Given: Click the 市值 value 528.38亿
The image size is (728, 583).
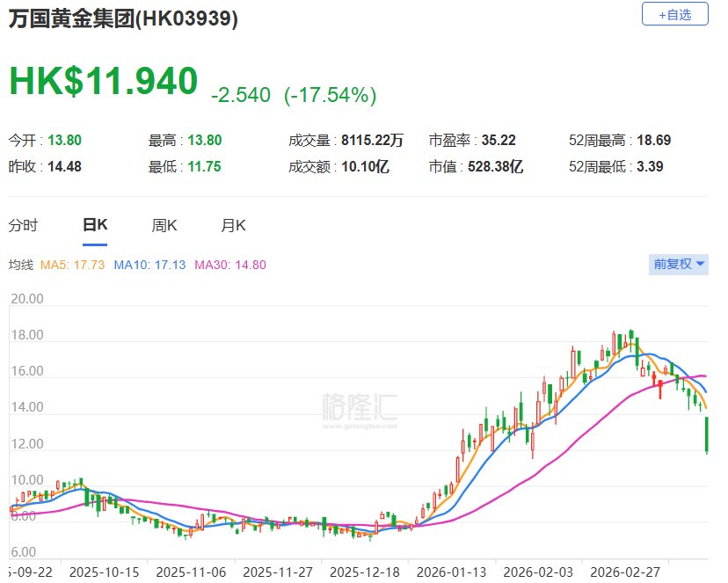Looking at the screenshot, I should 493,166.
